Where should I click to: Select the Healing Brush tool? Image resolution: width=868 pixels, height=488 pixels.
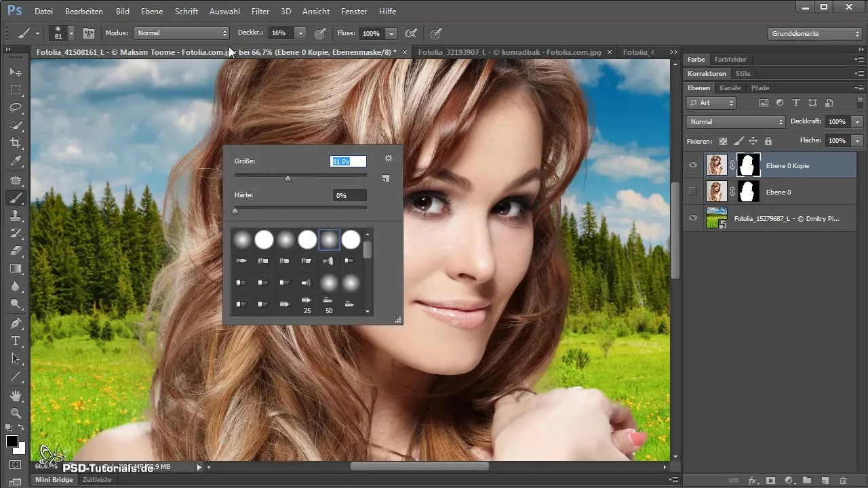click(16, 181)
